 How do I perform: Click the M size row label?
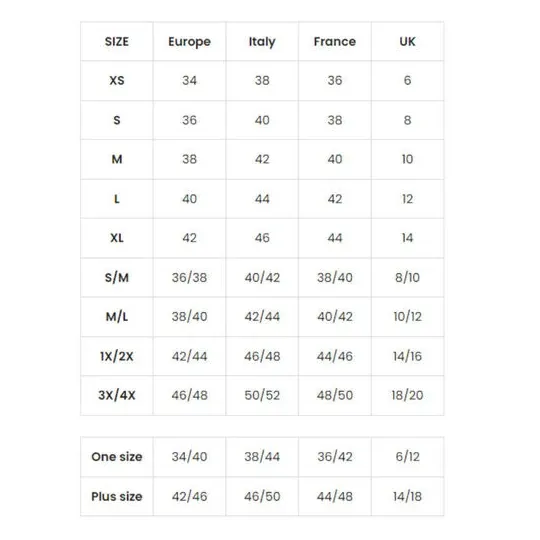click(117, 159)
